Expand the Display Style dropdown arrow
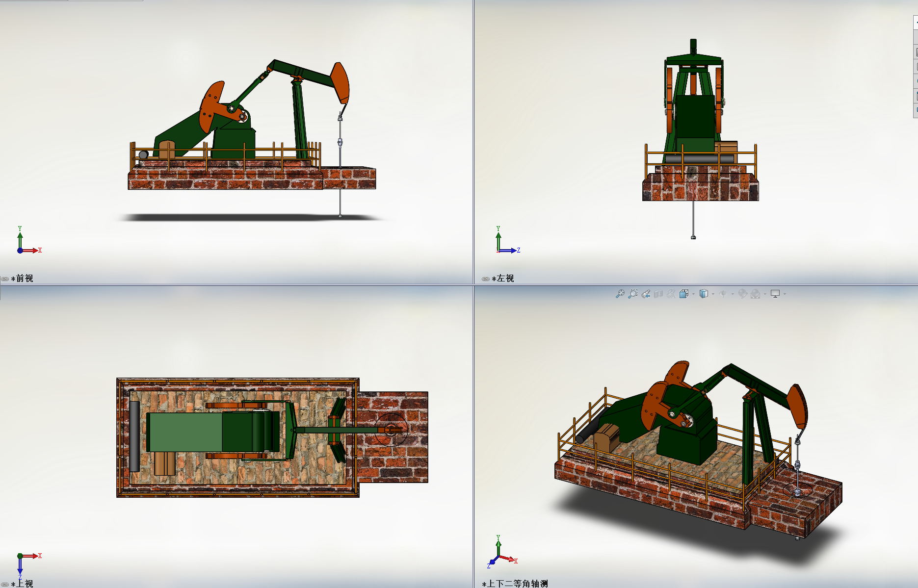The height and width of the screenshot is (588, 918). pyautogui.click(x=713, y=294)
